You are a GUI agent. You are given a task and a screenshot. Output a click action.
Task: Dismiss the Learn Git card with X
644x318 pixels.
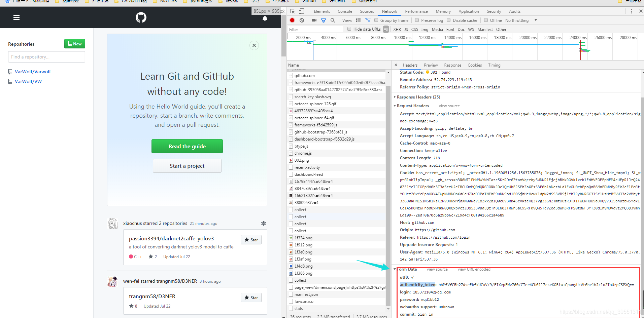pos(254,45)
